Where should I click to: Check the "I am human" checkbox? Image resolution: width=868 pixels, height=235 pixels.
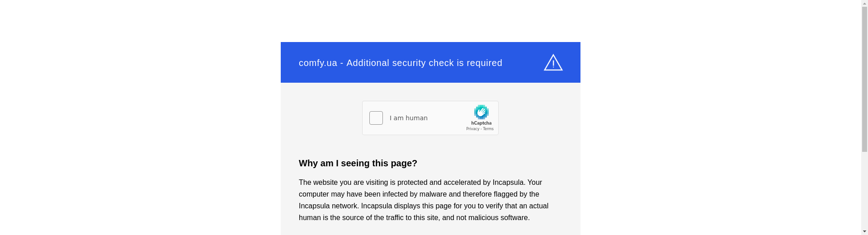tap(376, 118)
